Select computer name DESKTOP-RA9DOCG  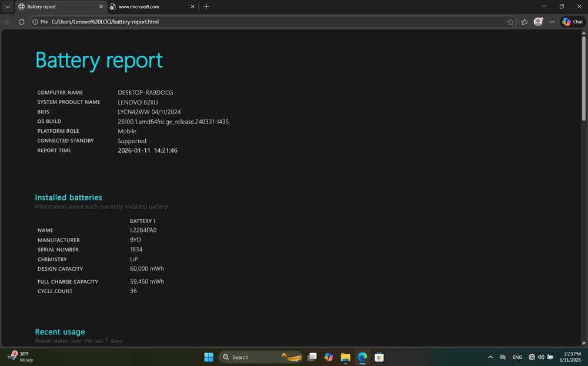[x=145, y=93]
